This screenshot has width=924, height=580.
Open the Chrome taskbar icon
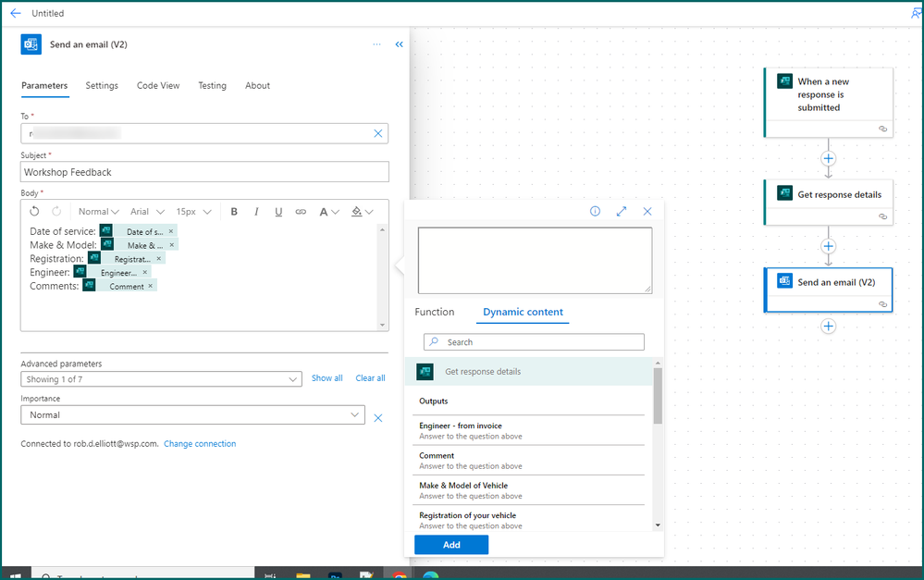coord(400,574)
